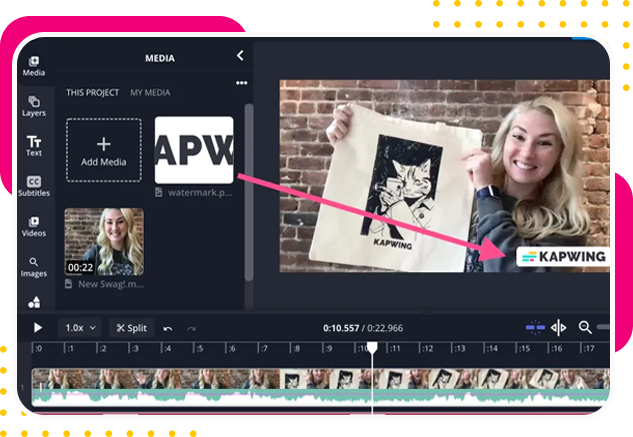This screenshot has width=633, height=437.
Task: Open the Videos sidebar panel
Action: pyautogui.click(x=34, y=227)
